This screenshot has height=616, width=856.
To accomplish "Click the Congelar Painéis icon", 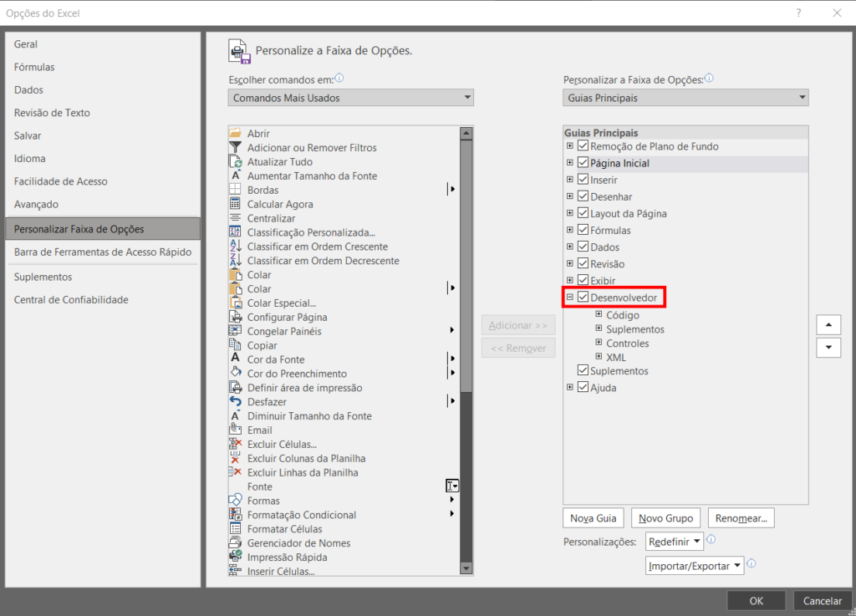I will tap(235, 331).
